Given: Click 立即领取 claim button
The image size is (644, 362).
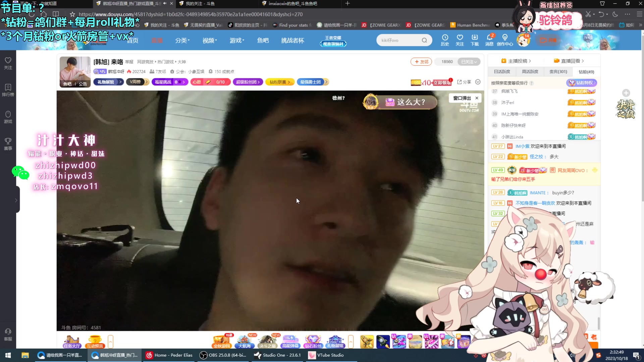Looking at the screenshot, I should (442, 83).
